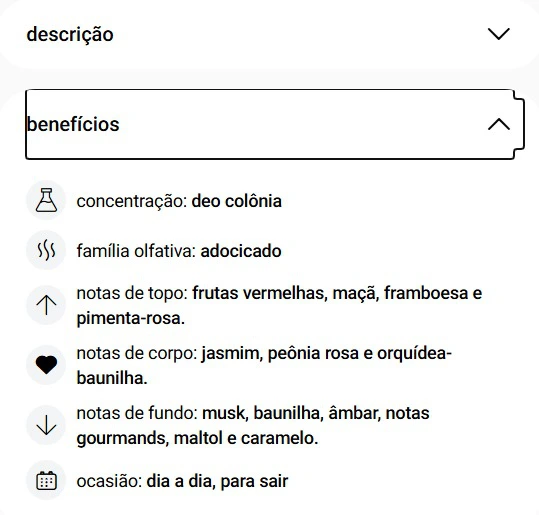Click the up arrow icon for notas de topo
Image resolution: width=539 pixels, height=515 pixels.
tap(46, 305)
